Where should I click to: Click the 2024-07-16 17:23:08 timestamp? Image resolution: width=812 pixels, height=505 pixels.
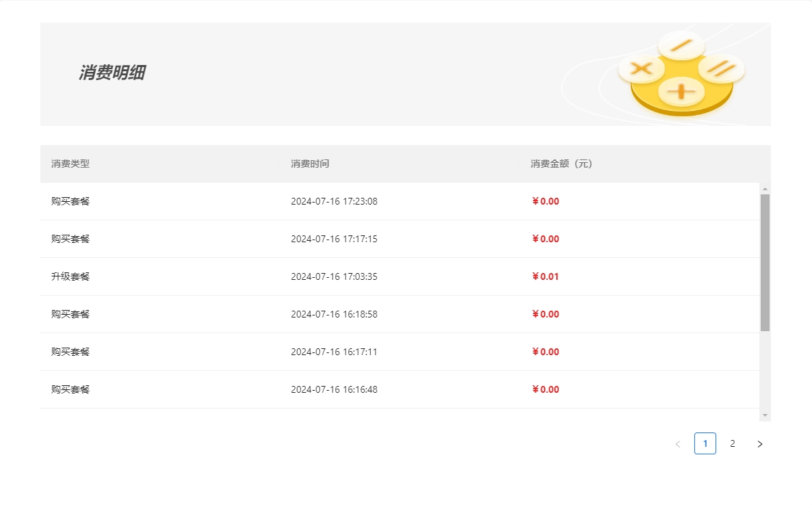(x=334, y=201)
